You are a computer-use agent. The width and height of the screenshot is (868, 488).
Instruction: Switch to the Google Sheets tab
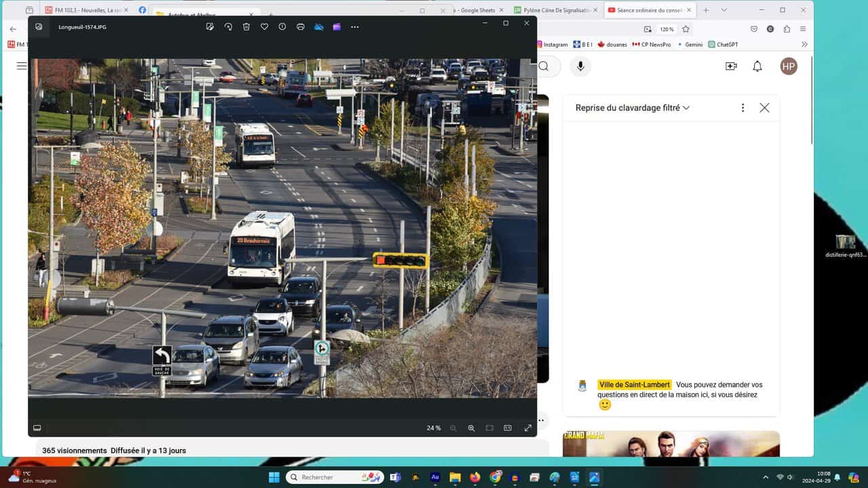tap(478, 10)
